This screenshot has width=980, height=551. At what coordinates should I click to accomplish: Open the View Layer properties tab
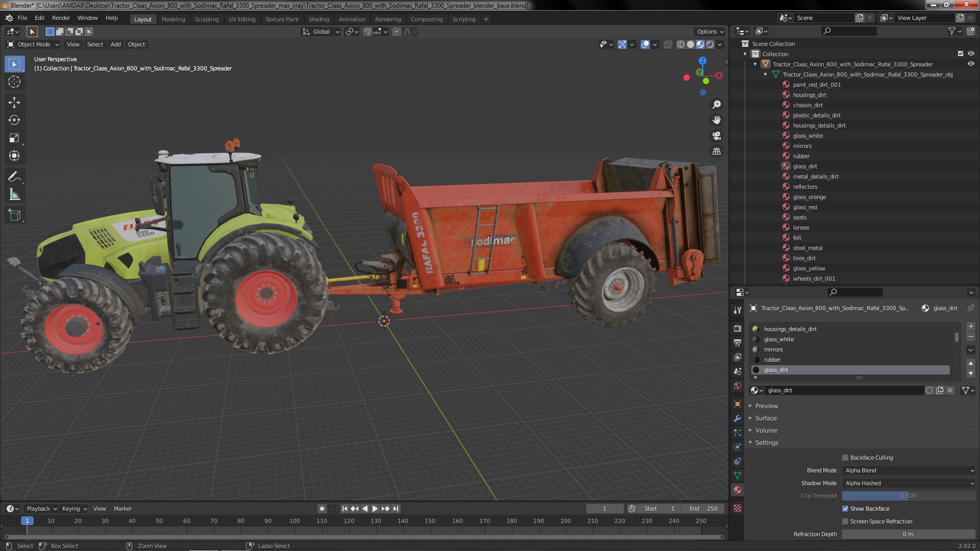coord(737,357)
